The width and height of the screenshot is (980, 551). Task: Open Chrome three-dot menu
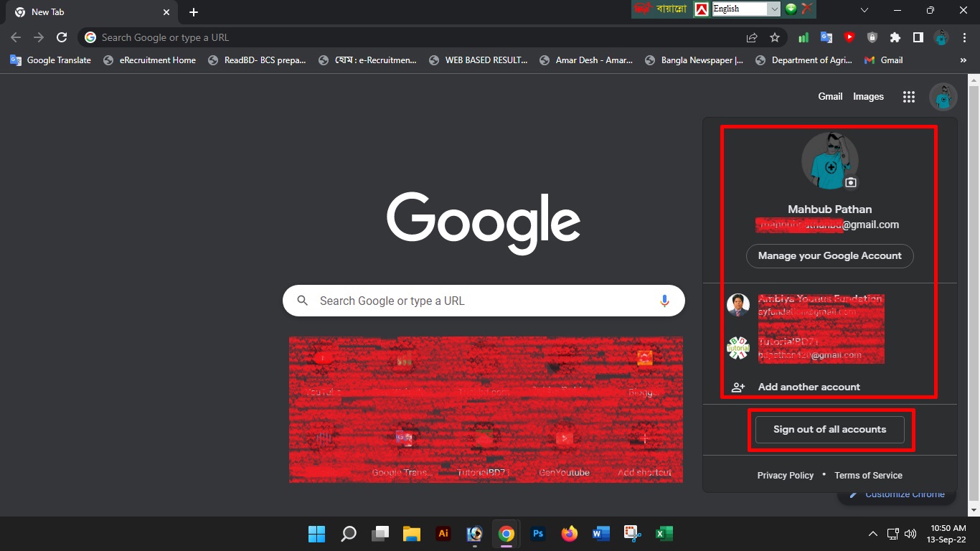pyautogui.click(x=963, y=37)
